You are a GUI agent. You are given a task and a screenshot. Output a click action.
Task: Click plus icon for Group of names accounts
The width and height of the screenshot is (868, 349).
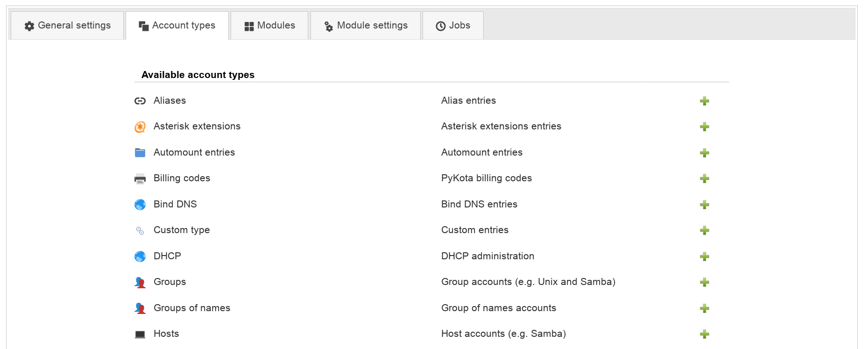704,308
